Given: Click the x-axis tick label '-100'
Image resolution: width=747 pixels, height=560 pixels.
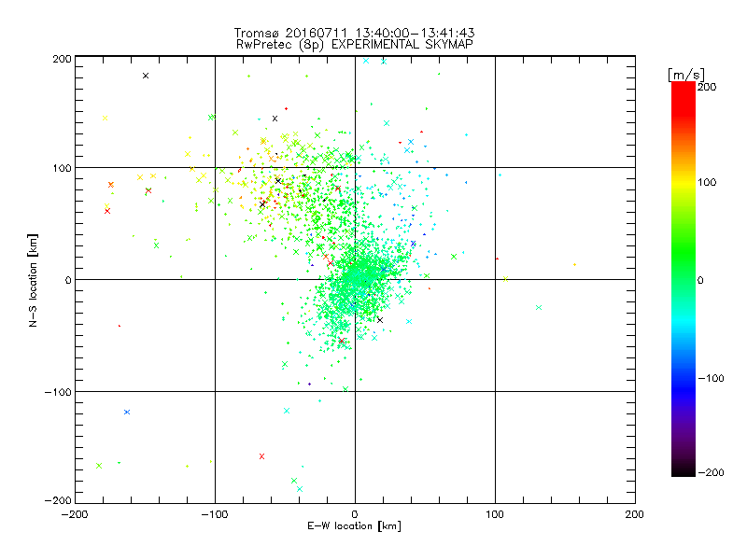Looking at the screenshot, I should [215, 514].
